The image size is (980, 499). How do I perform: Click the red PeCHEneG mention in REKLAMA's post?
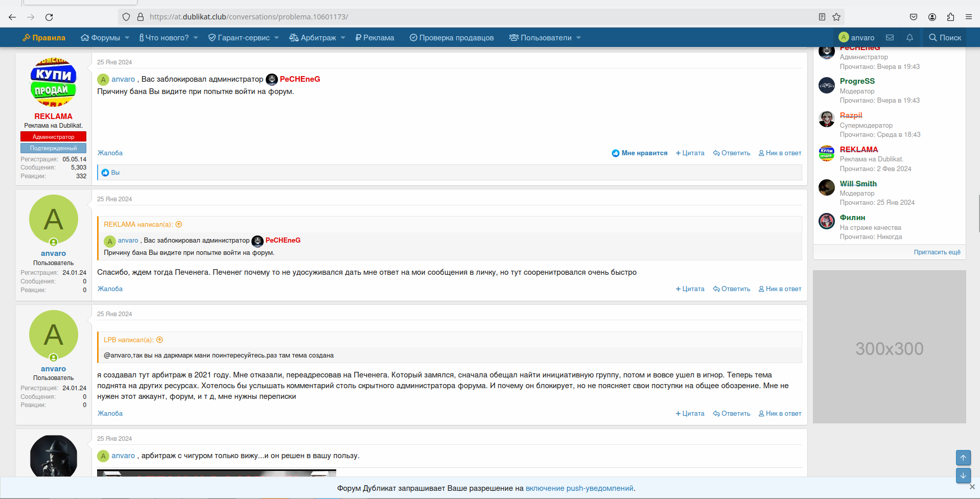(x=300, y=79)
